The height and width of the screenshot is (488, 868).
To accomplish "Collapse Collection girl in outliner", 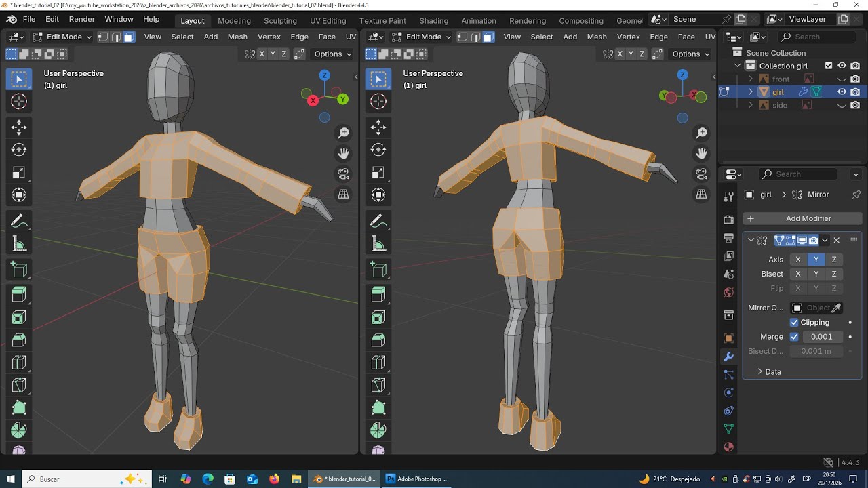I will (x=738, y=66).
